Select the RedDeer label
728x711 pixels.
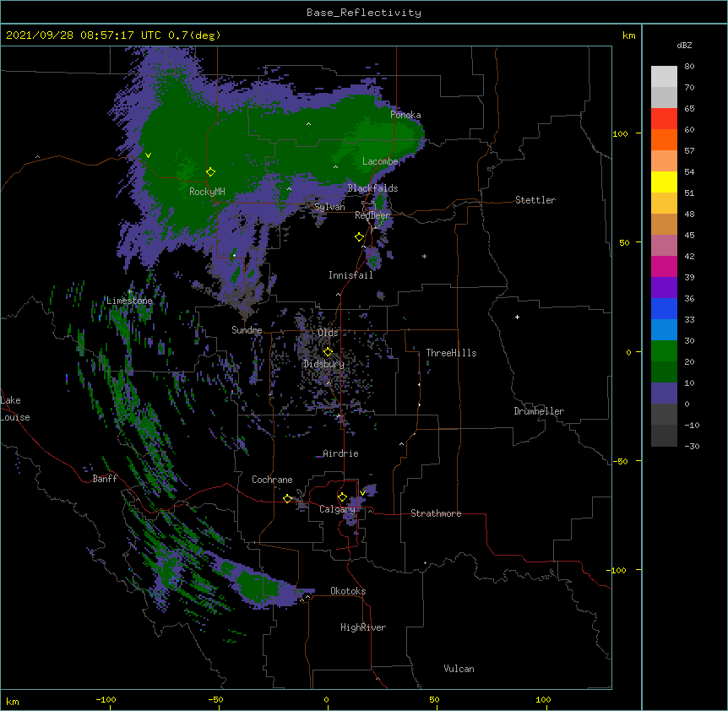(372, 215)
